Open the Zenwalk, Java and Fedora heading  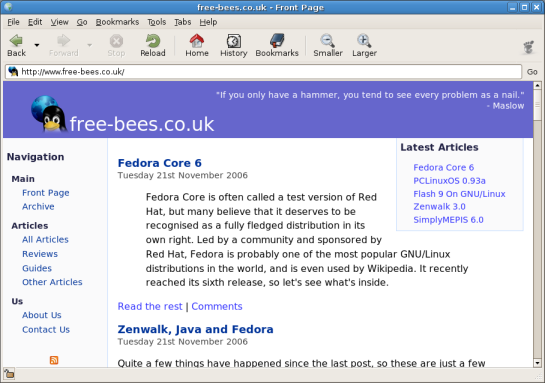(x=195, y=329)
